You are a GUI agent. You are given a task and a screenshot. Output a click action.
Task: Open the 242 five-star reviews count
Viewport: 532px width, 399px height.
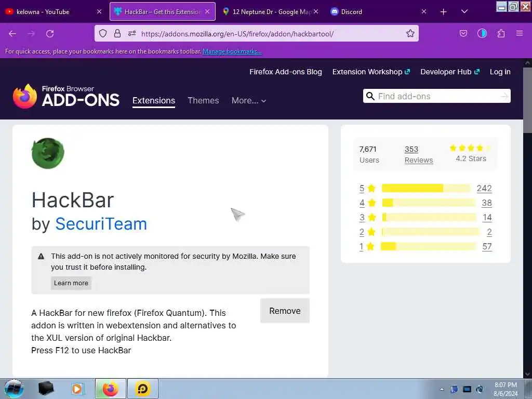click(x=484, y=188)
